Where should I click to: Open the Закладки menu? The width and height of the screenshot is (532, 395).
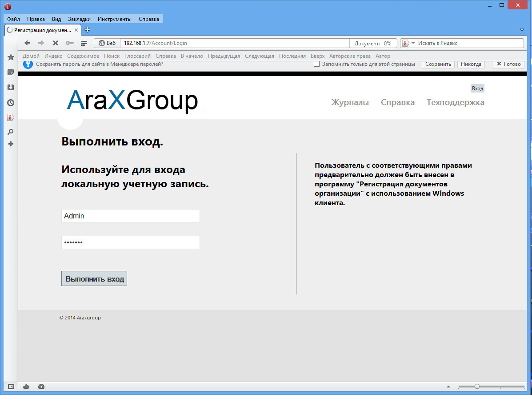pos(79,19)
